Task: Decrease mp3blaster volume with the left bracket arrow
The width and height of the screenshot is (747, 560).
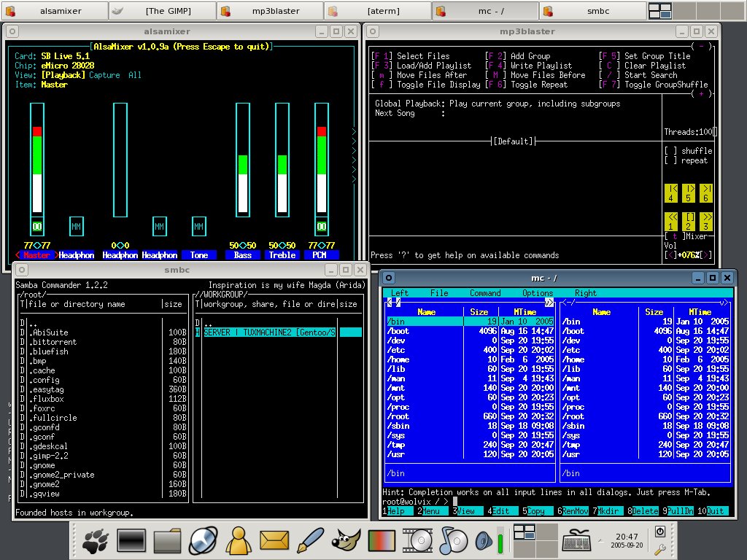Action: pos(671,255)
